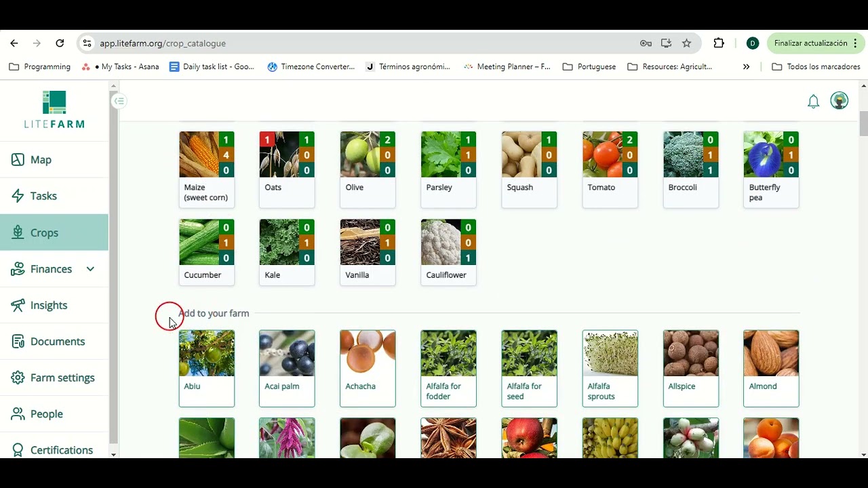Open Timezone Converter bookmark
Viewport: 868px width, 488px height.
311,66
